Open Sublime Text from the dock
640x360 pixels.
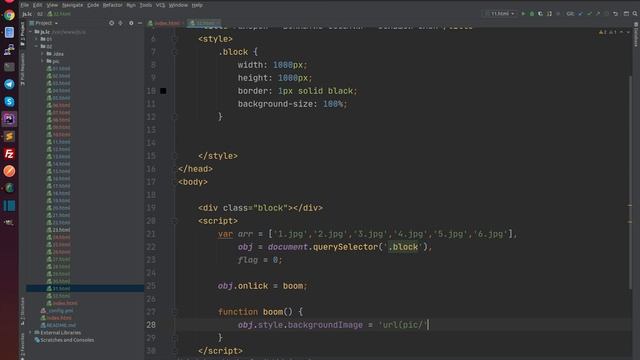[x=9, y=136]
